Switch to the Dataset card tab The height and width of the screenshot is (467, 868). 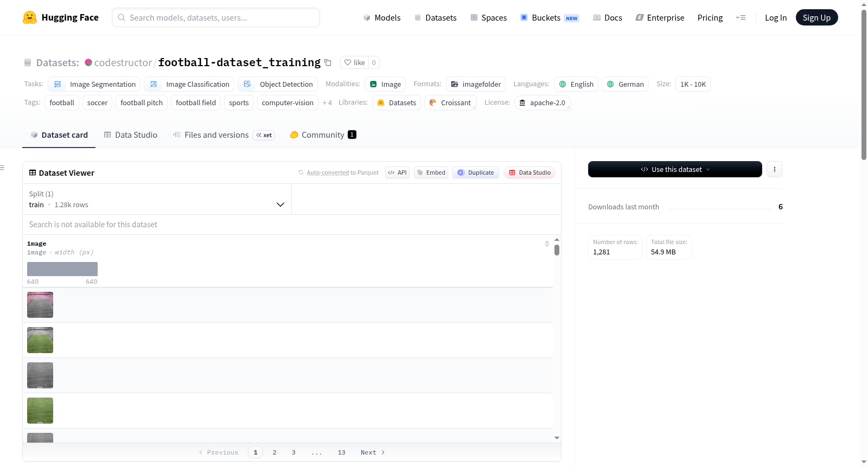(59, 135)
